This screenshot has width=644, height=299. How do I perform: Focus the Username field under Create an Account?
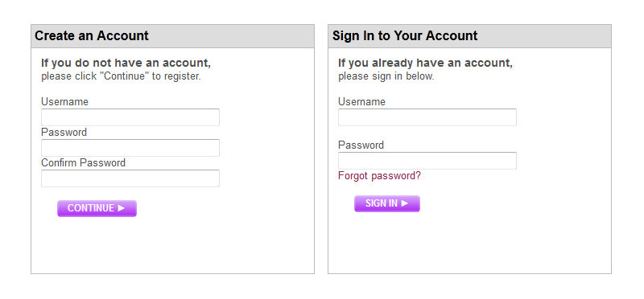point(130,117)
